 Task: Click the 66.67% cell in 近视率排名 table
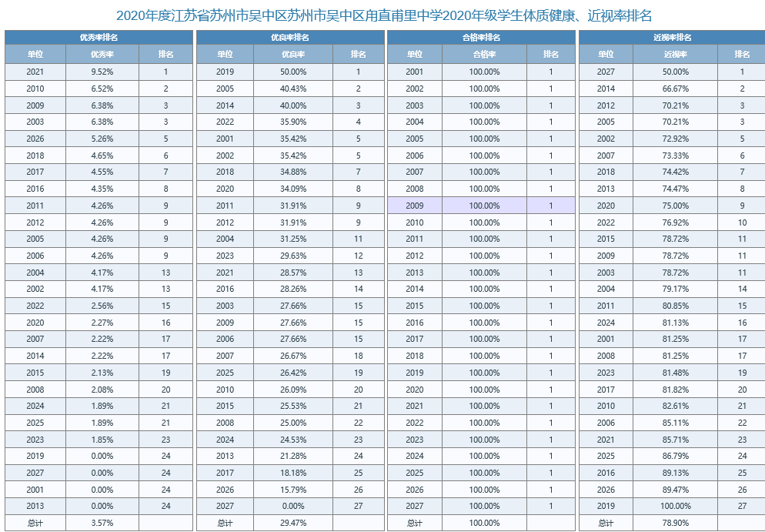[676, 89]
